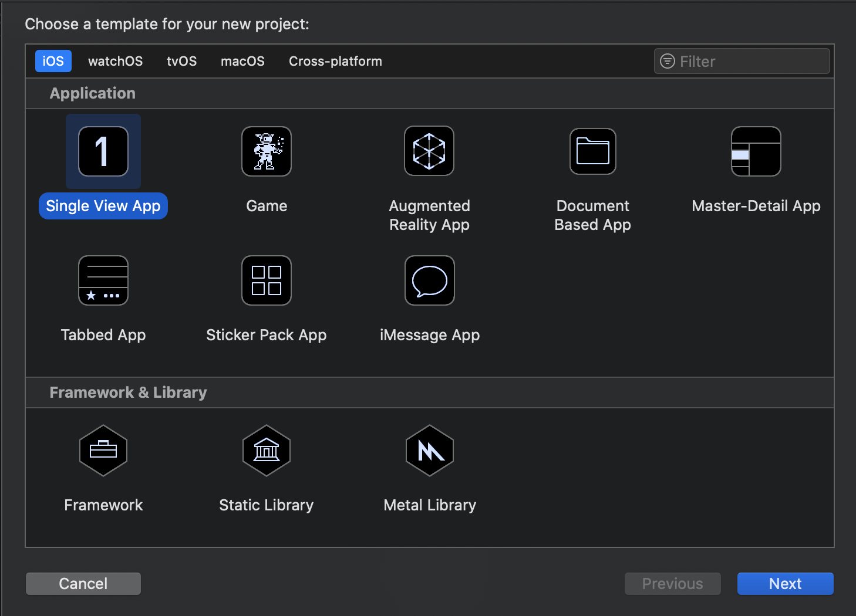Click the "Single View App" label
Viewport: 856px width, 616px height.
click(103, 206)
